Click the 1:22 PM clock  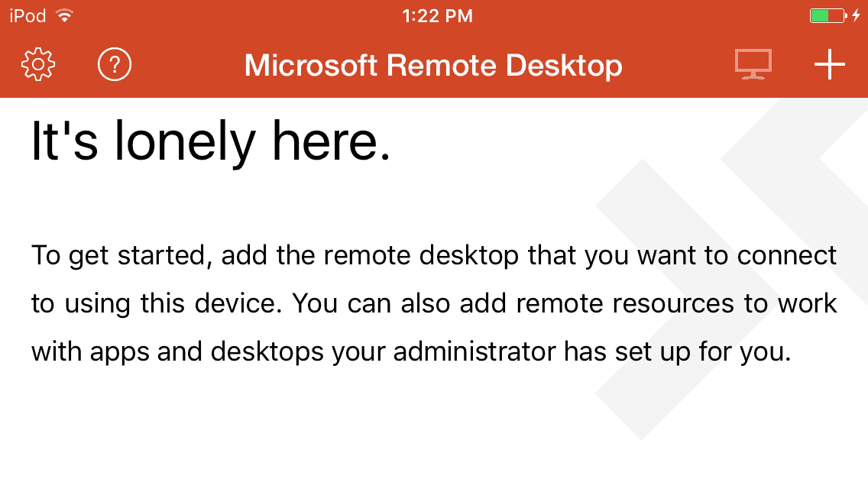(x=437, y=15)
